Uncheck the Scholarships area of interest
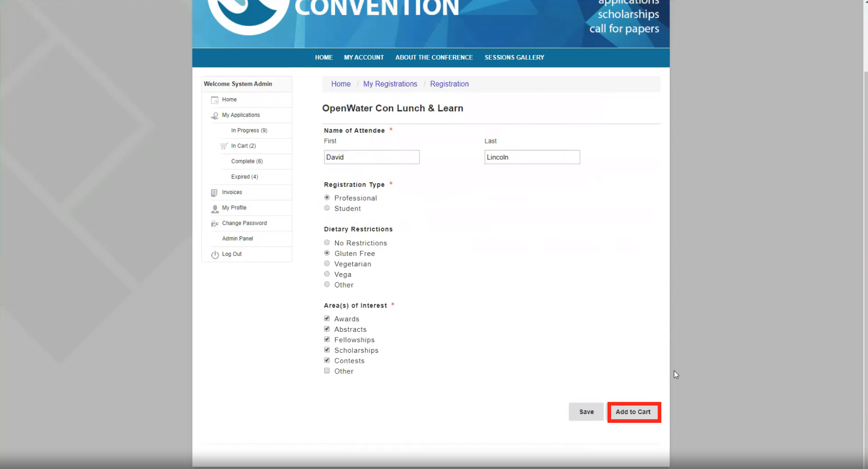 (327, 350)
